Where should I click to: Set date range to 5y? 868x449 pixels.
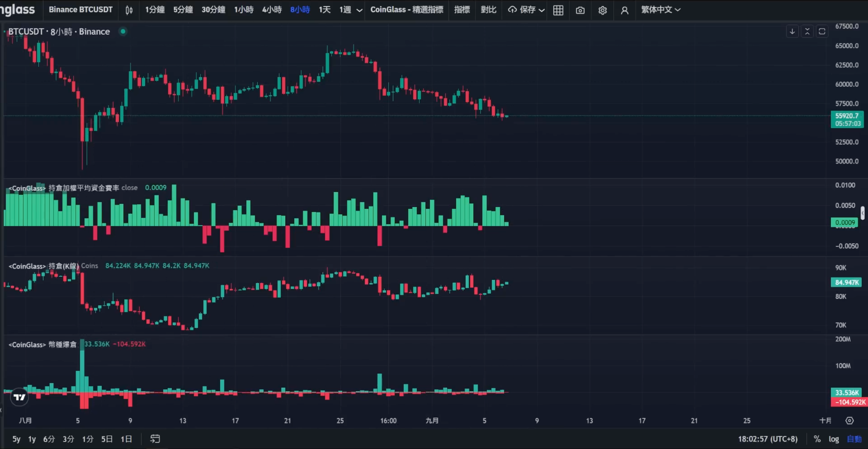pyautogui.click(x=17, y=439)
